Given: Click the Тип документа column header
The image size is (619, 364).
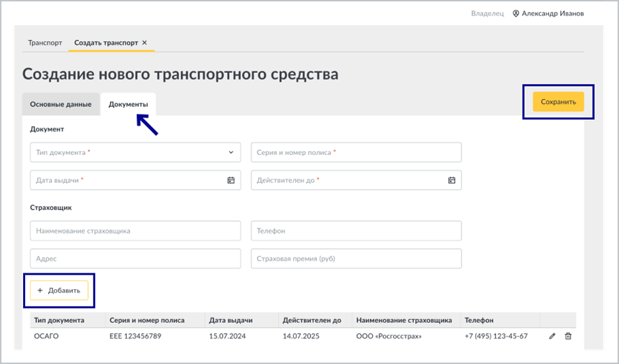Looking at the screenshot, I should [x=59, y=320].
